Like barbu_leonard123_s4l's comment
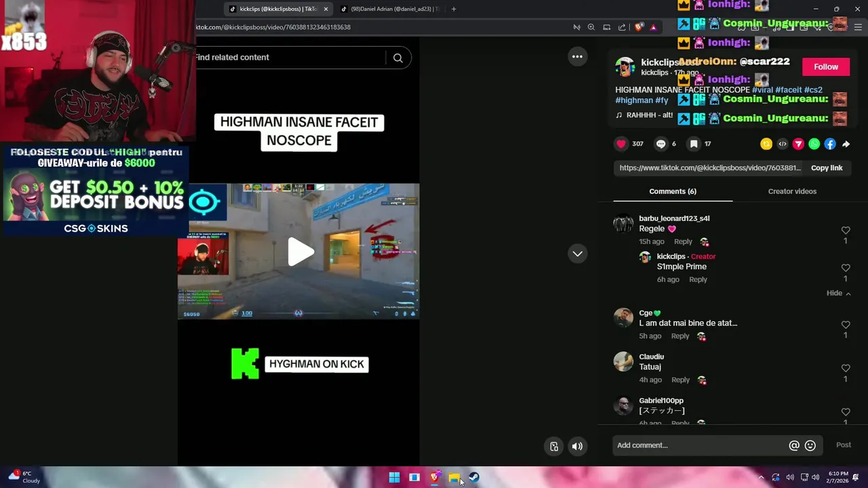This screenshot has height=488, width=868. pos(846,230)
